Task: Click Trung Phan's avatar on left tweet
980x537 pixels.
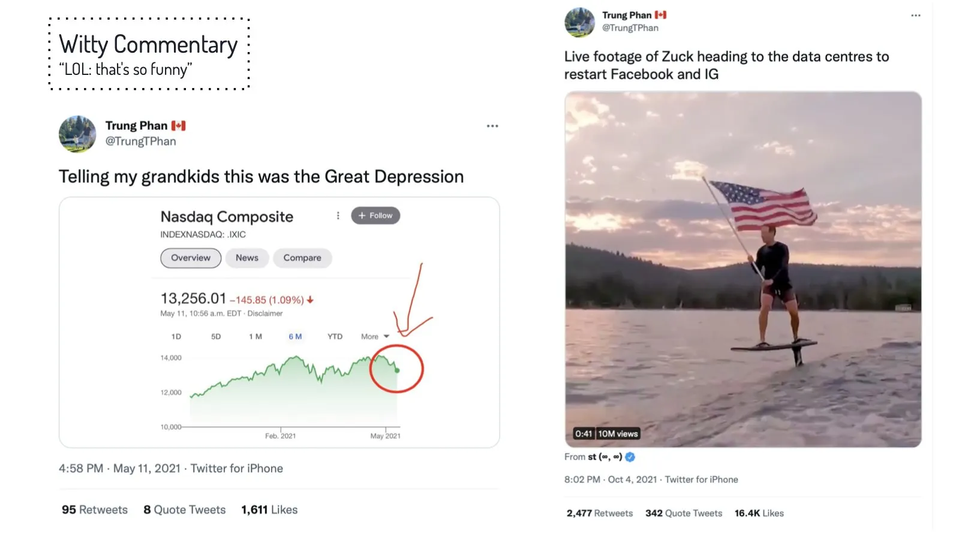Action: tap(77, 134)
